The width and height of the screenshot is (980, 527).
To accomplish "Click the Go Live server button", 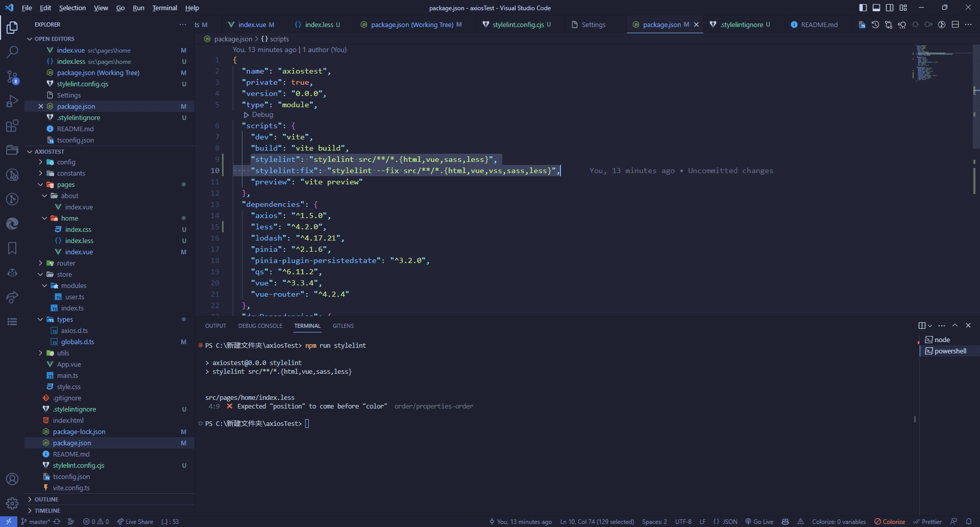I will [759, 521].
